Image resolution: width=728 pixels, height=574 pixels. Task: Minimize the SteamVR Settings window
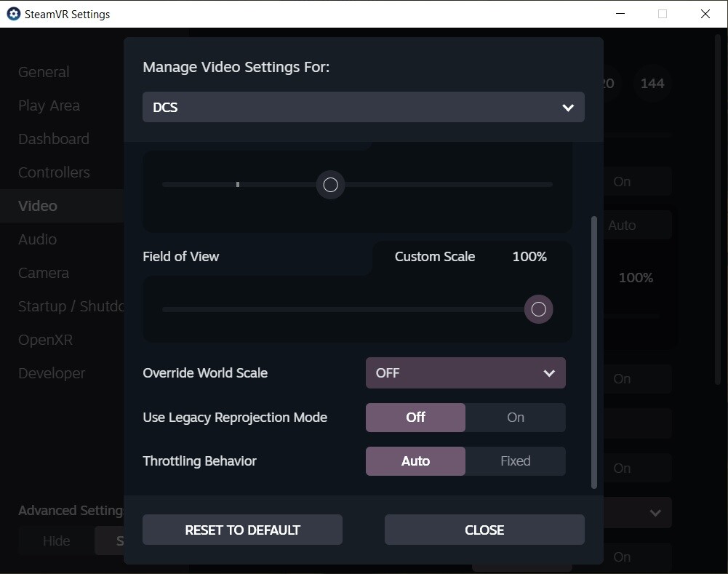620,14
